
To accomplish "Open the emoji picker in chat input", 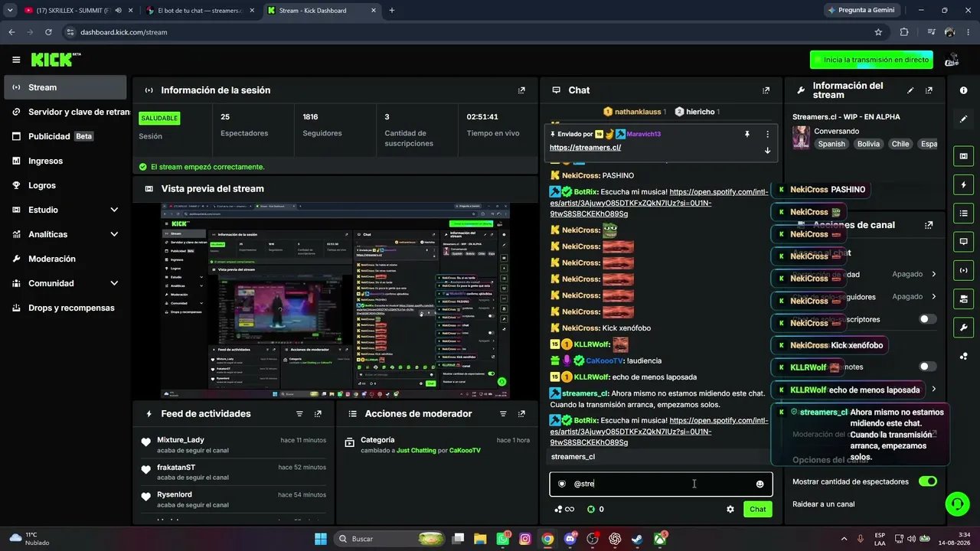I will 759,484.
